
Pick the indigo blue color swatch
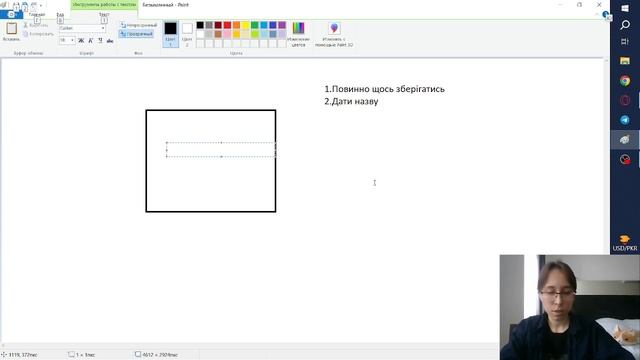click(273, 25)
